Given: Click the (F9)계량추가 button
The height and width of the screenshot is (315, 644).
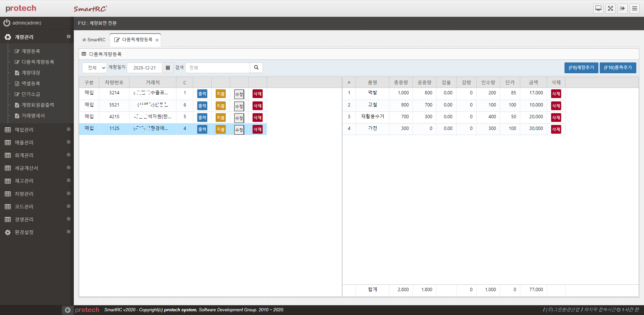Looking at the screenshot, I should point(581,67).
